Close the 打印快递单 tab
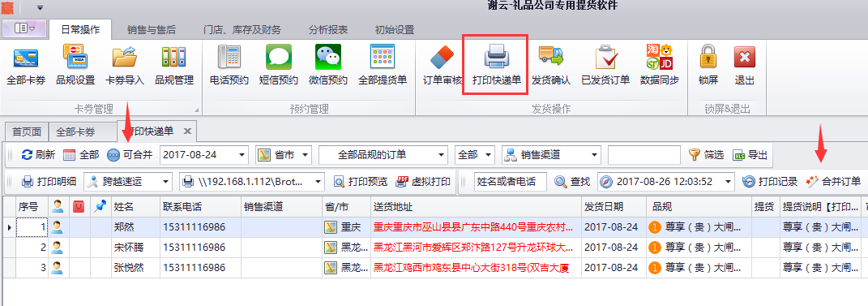Image resolution: width=868 pixels, height=306 pixels. 187,131
